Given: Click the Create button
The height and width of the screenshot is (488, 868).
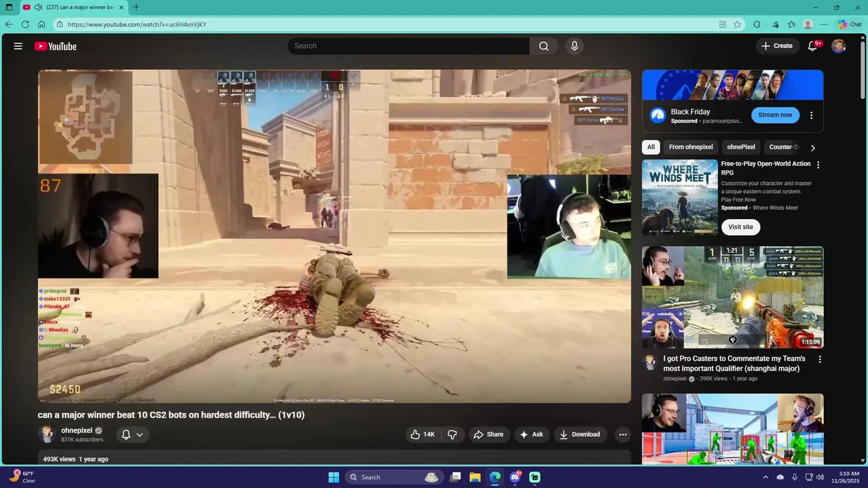Looking at the screenshot, I should click(x=777, y=46).
